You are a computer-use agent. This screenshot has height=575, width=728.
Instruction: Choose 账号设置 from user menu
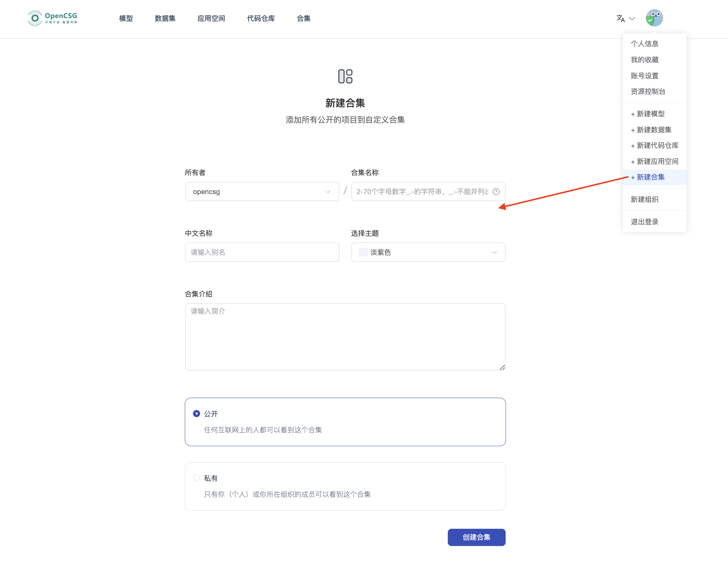pyautogui.click(x=645, y=76)
